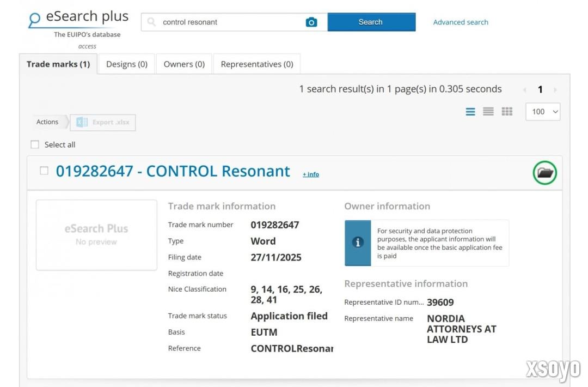Check the Select all checkbox

click(x=35, y=144)
